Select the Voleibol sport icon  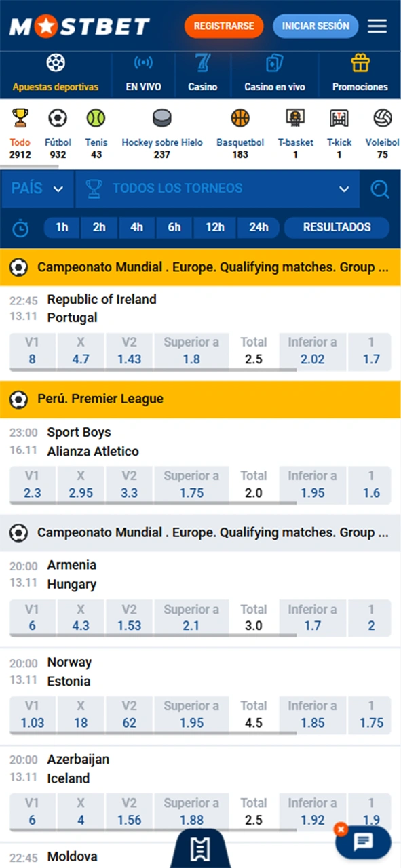382,119
